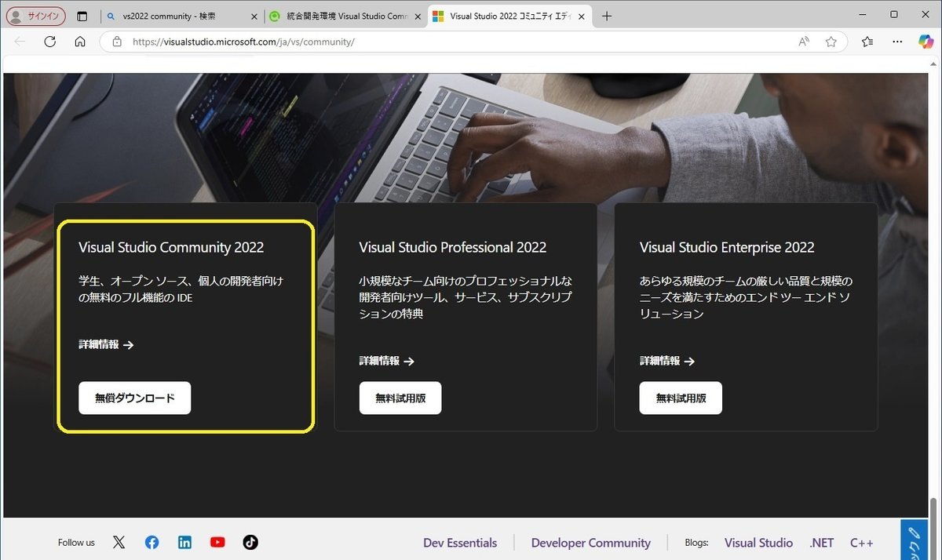Open the Developer Community link
This screenshot has width=942, height=560.
pyautogui.click(x=590, y=542)
